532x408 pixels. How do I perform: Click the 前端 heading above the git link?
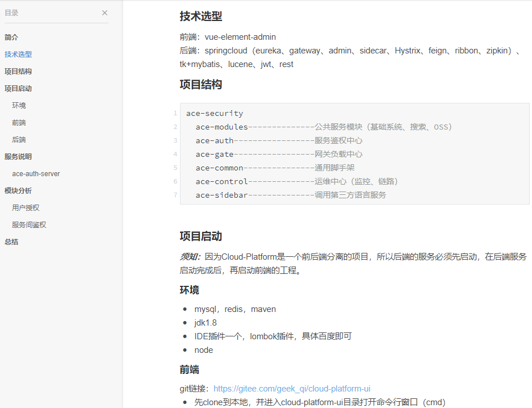[189, 370]
